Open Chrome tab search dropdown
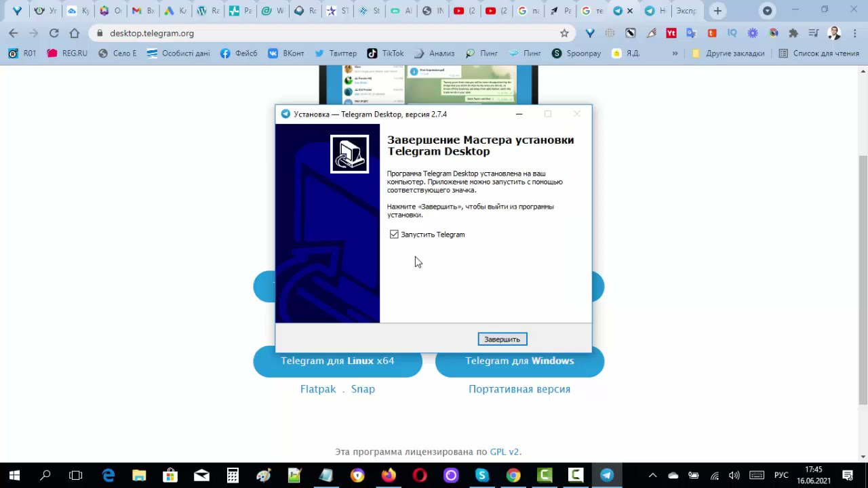This screenshot has height=488, width=868. point(767,11)
